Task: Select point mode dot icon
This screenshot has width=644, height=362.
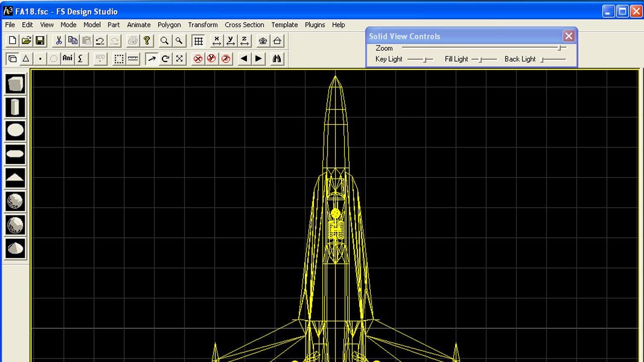Action: click(40, 59)
